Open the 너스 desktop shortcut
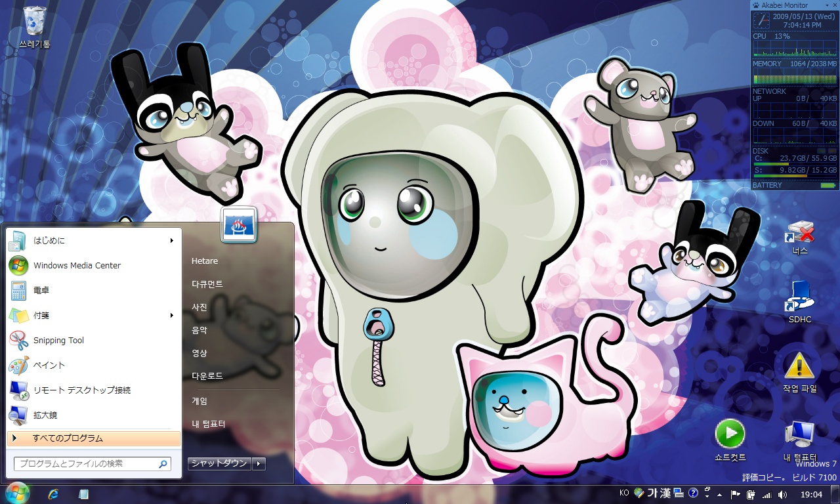 click(800, 238)
